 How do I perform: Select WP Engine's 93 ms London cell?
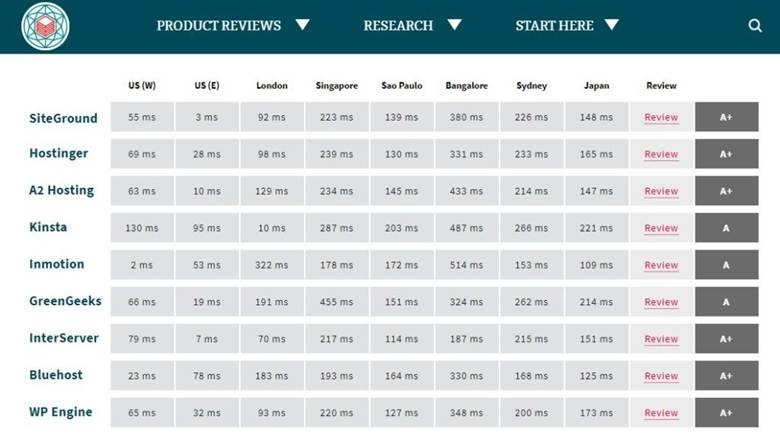[272, 412]
